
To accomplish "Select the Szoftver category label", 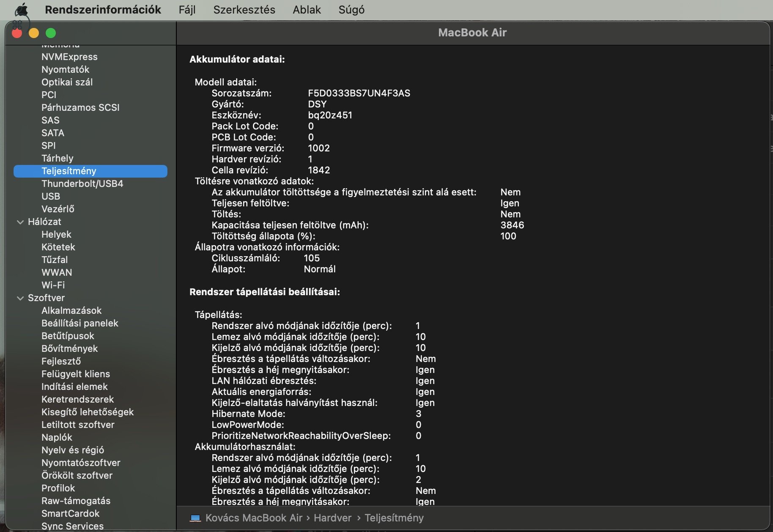I will pyautogui.click(x=46, y=298).
